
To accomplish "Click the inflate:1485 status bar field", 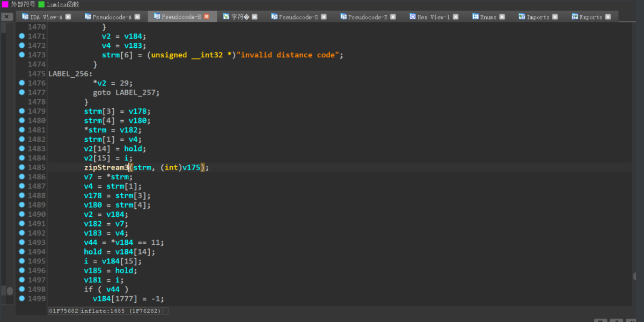I will click(121, 311).
